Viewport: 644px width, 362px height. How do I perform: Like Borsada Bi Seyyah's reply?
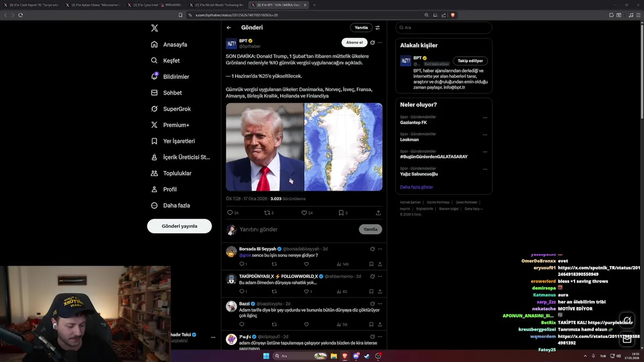point(306,264)
